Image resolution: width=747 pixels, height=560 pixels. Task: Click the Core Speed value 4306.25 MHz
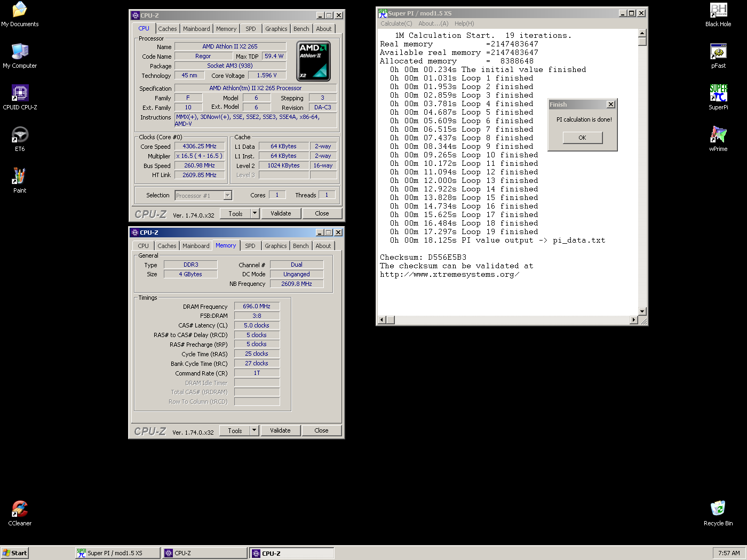tap(200, 146)
